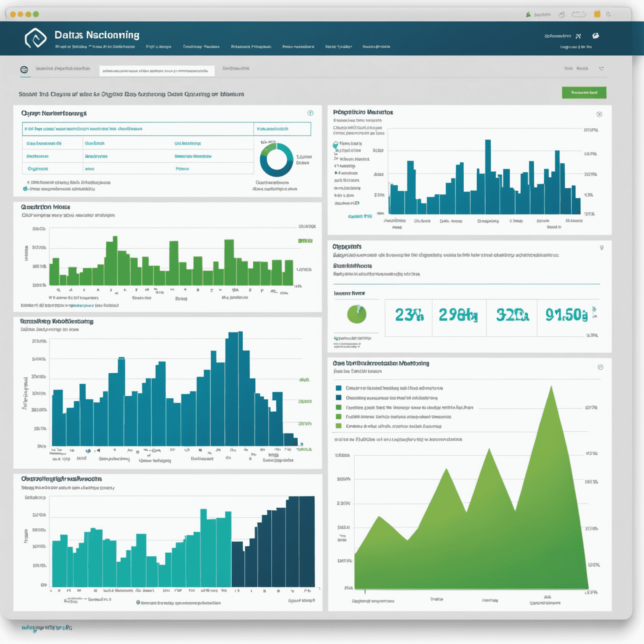Click the teal marker icon in the metrics list

(x=335, y=145)
